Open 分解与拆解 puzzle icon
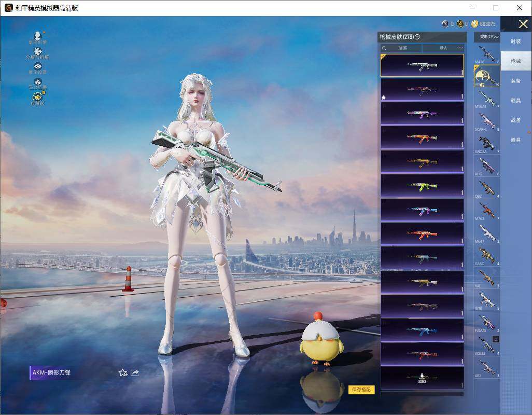The image size is (532, 415). pos(38,51)
